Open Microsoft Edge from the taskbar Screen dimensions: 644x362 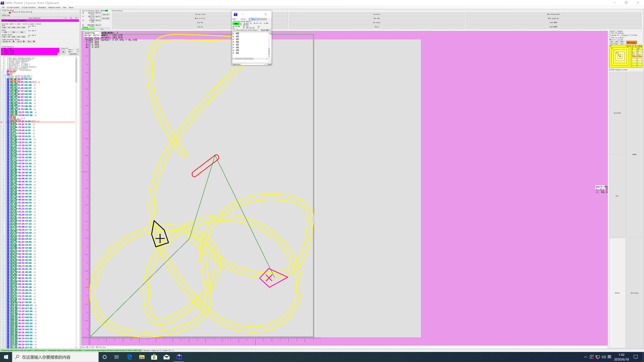[130, 357]
